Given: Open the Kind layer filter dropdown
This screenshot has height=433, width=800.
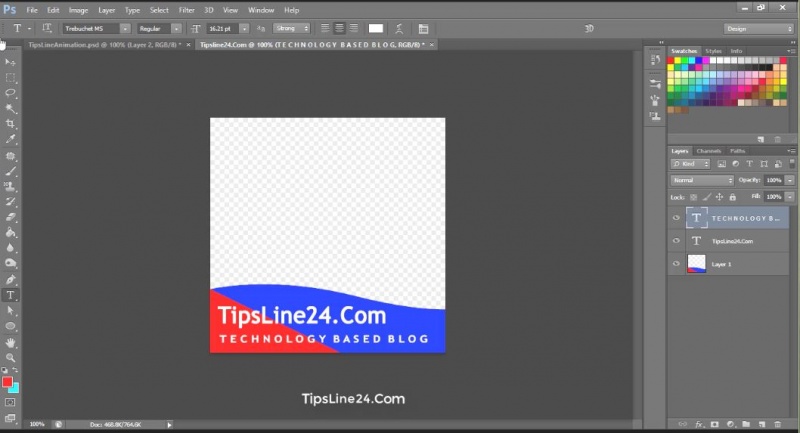Looking at the screenshot, I should tap(690, 164).
